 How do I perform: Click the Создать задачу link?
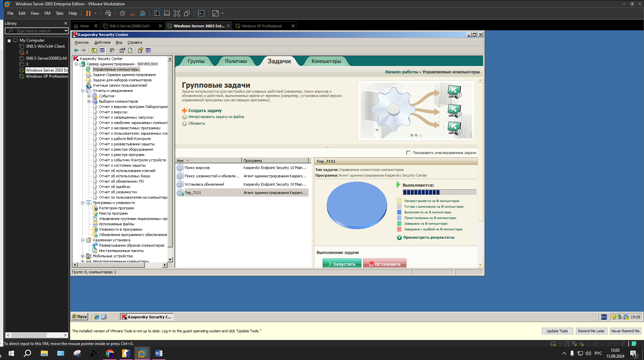[205, 110]
